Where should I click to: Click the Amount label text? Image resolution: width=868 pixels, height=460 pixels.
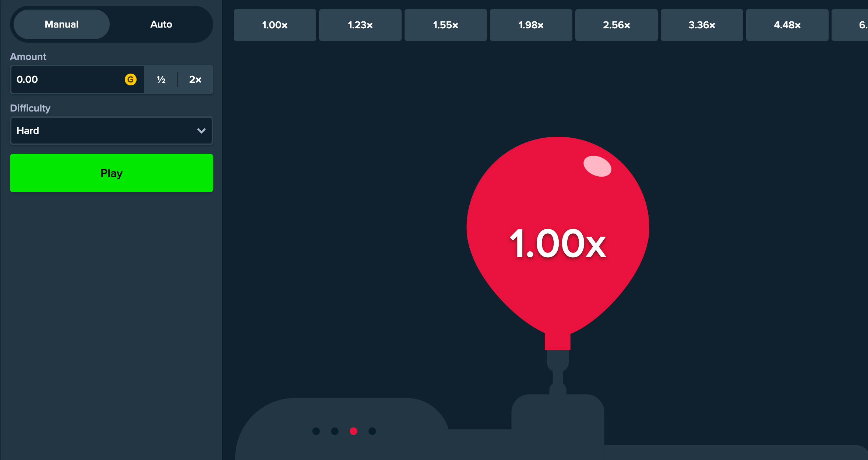pyautogui.click(x=28, y=57)
